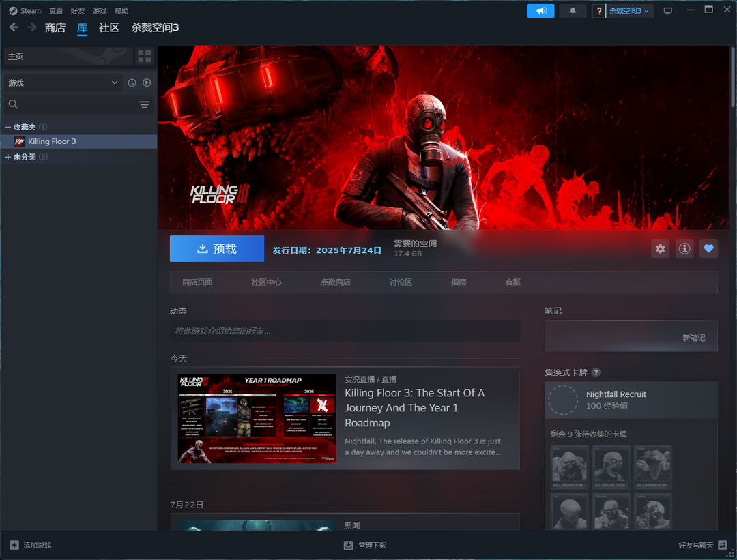Image resolution: width=737 pixels, height=560 pixels.
Task: Open the Killing Floor 3 roadmap news title
Action: 415,408
